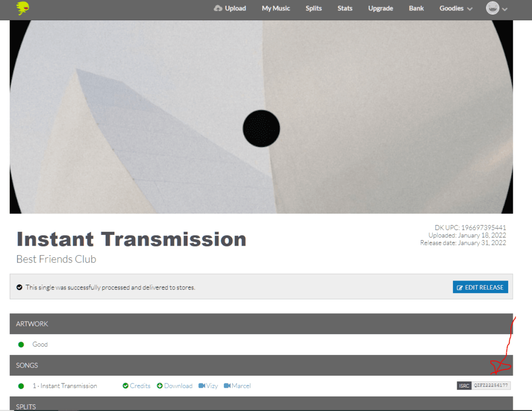Click the pencil icon on Edit Release

pyautogui.click(x=459, y=287)
